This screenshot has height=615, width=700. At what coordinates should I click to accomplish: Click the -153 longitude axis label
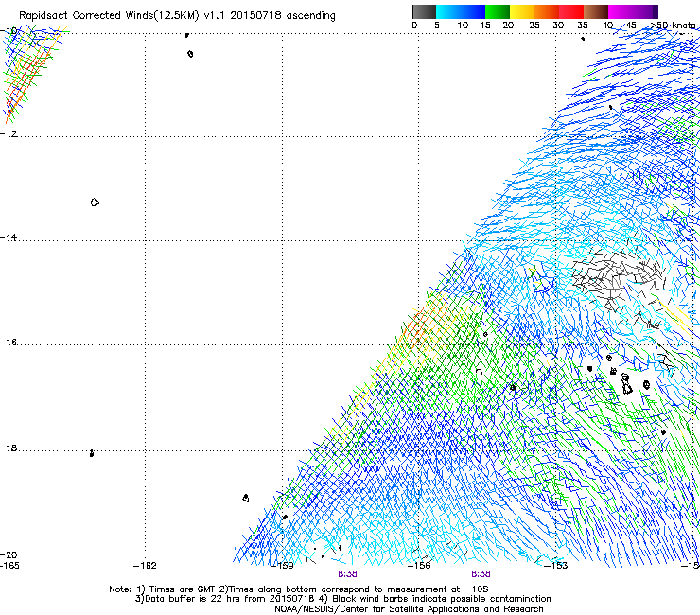[556, 566]
